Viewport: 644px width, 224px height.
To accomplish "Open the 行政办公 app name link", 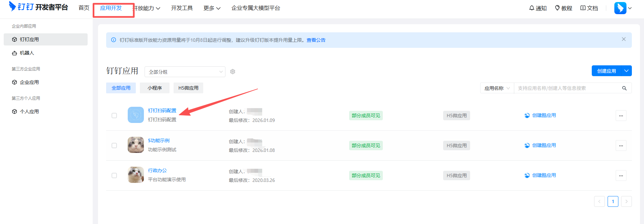I will point(157,170).
